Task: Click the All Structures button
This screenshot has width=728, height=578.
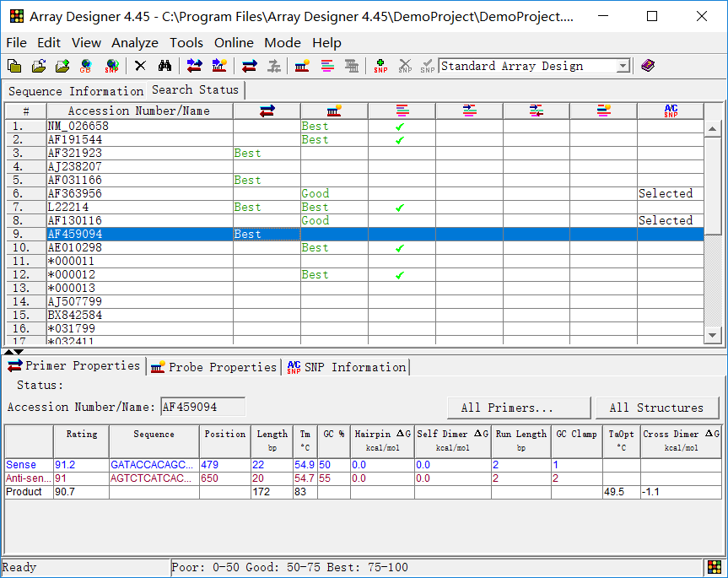Action: pyautogui.click(x=656, y=408)
